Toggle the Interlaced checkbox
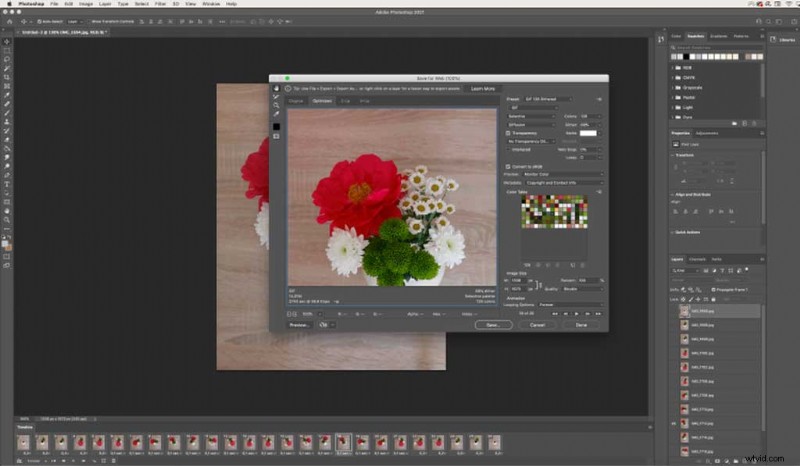 [x=508, y=150]
